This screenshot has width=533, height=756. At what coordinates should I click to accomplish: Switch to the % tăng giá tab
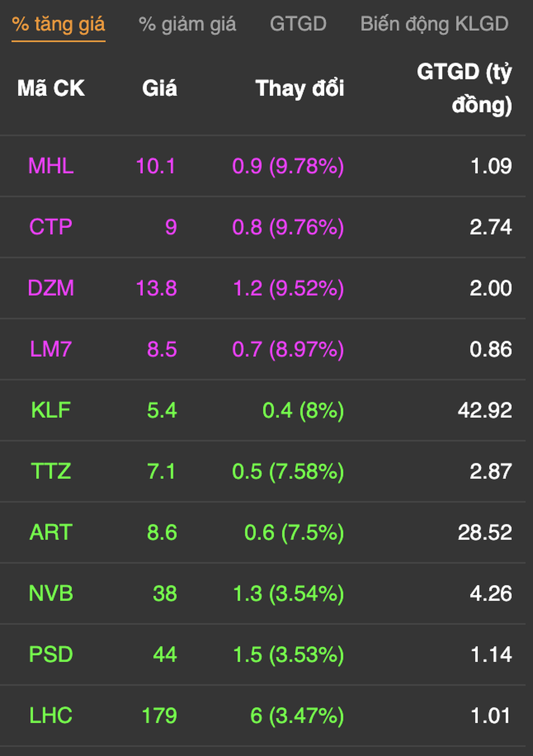point(59,24)
